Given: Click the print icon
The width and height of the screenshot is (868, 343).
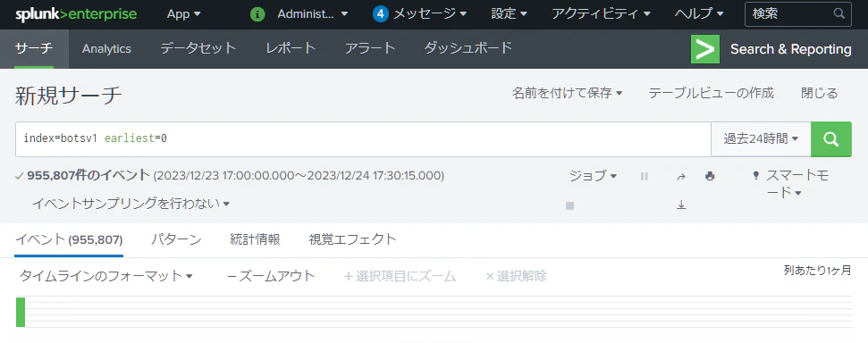Looking at the screenshot, I should (710, 177).
